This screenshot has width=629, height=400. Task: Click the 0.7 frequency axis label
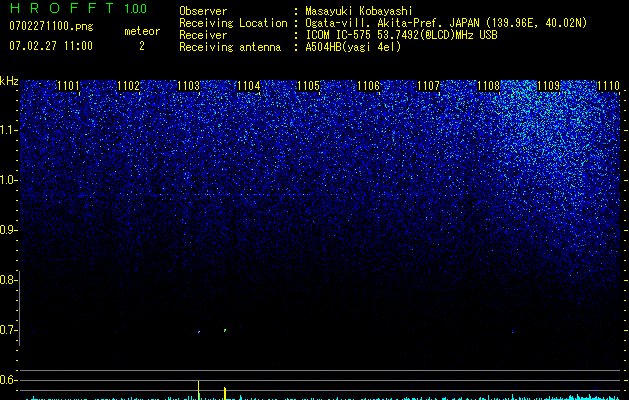point(8,330)
